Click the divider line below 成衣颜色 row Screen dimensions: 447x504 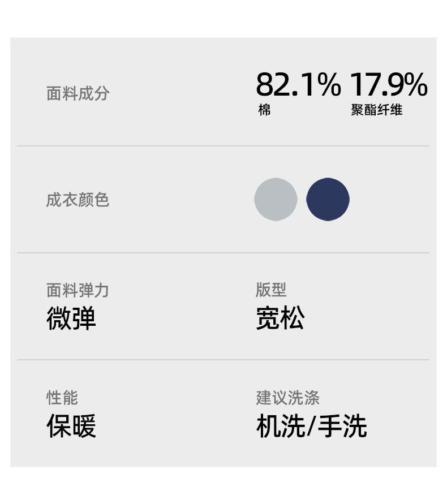[x=223, y=253]
